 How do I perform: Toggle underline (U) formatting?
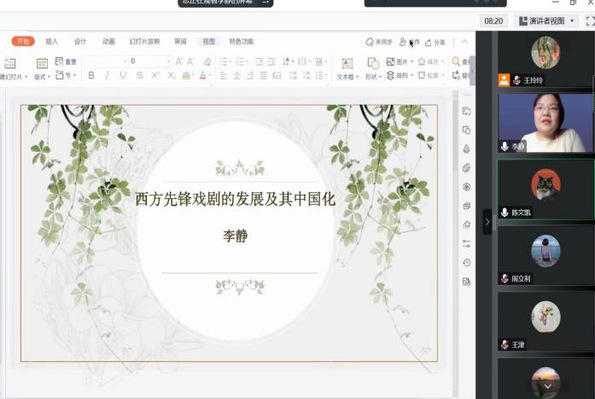[x=123, y=76]
